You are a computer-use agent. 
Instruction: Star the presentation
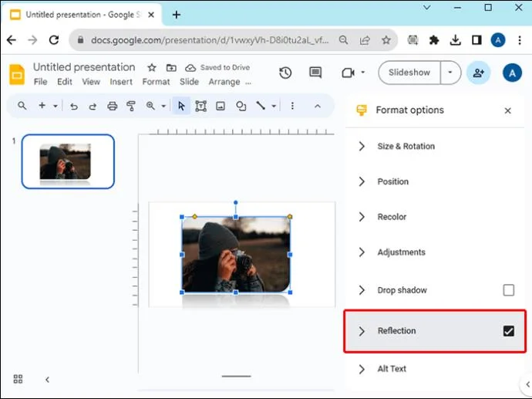coord(152,68)
